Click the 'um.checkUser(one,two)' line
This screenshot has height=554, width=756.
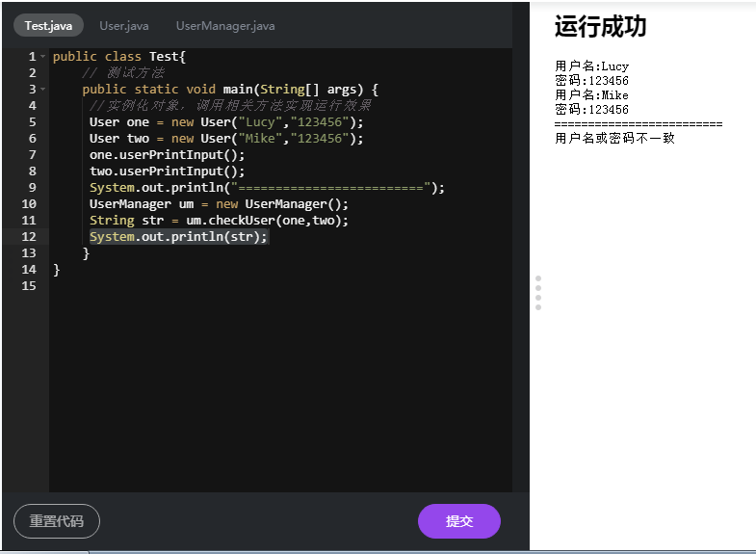[x=219, y=221]
